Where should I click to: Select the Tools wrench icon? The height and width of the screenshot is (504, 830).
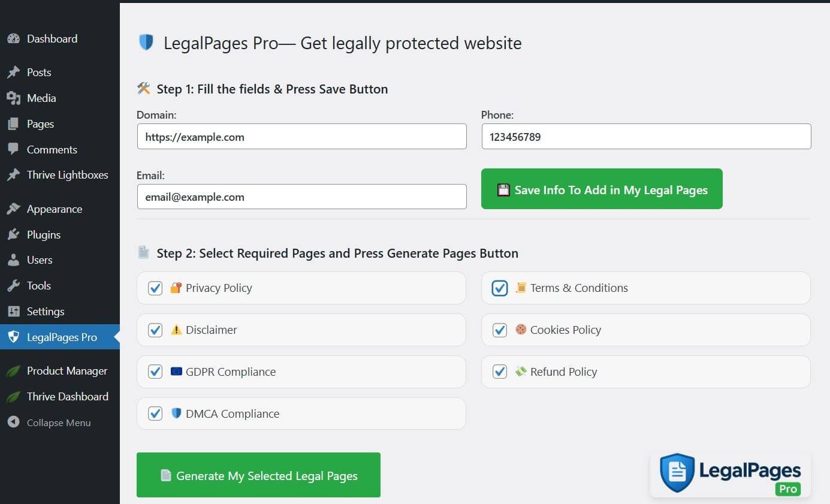click(14, 285)
